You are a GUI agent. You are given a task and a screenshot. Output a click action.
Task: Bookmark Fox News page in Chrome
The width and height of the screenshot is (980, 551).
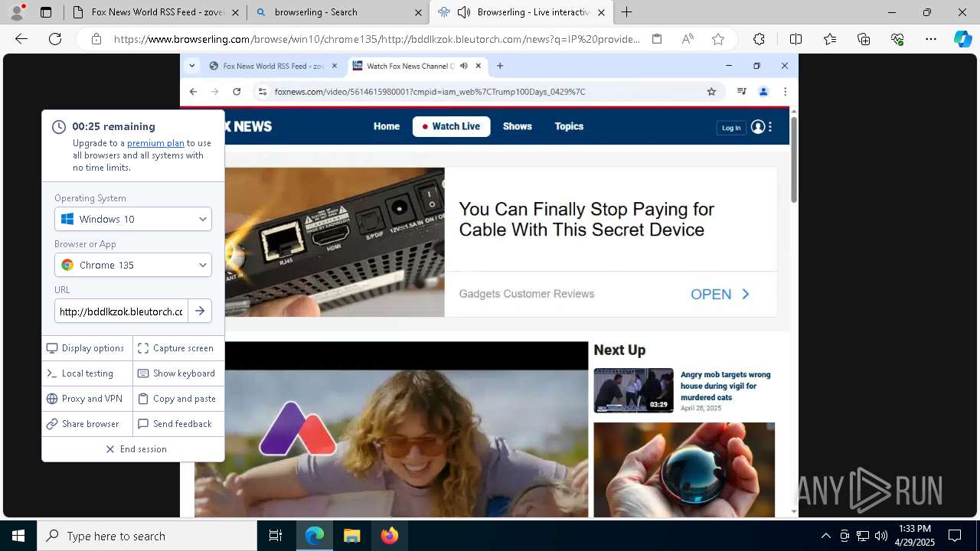(711, 92)
